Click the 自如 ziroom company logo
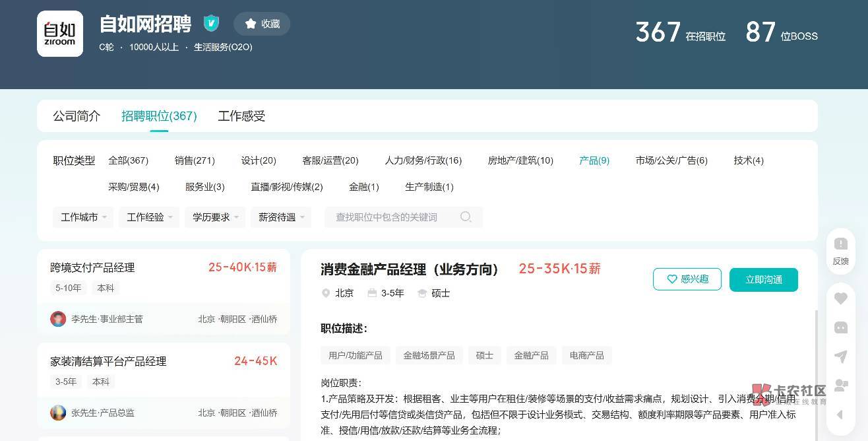The height and width of the screenshot is (441, 868). click(x=60, y=34)
